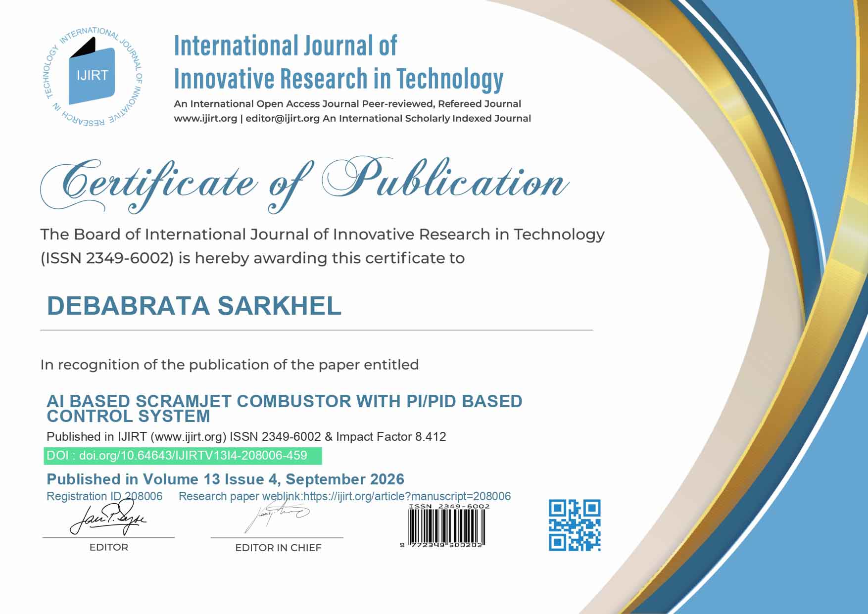Open the highlighted DOI link
Image resolution: width=868 pixels, height=614 pixels.
[x=183, y=456]
